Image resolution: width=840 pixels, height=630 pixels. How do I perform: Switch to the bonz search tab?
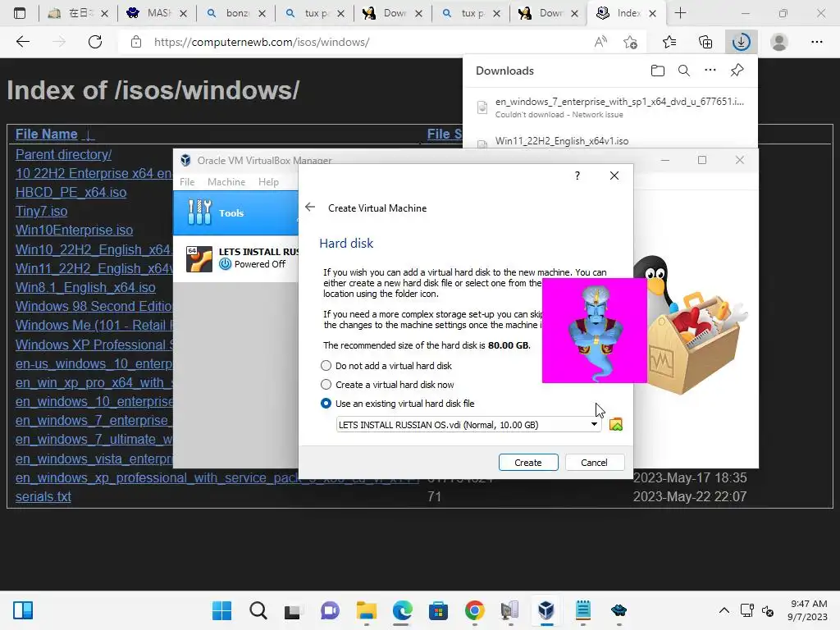point(235,13)
